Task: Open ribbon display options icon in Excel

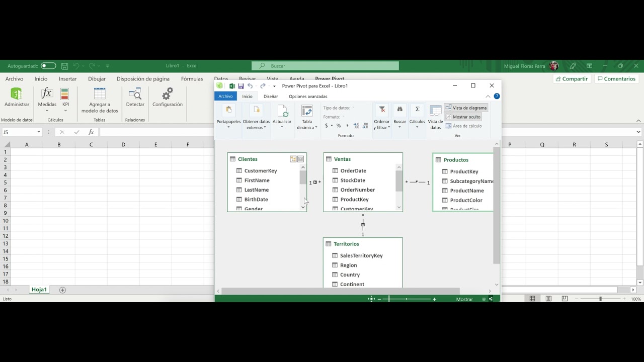Action: point(589,66)
